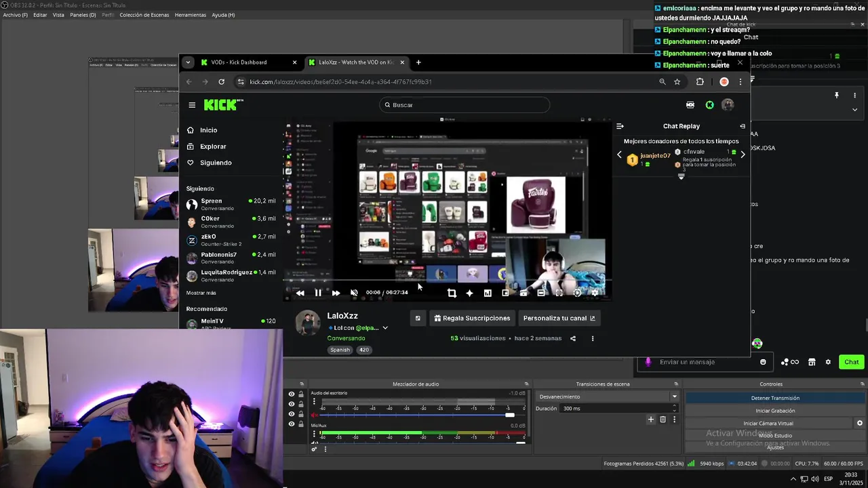Click the Regala Suscripciones button
Viewport: 868px width, 488px height.
tap(472, 318)
